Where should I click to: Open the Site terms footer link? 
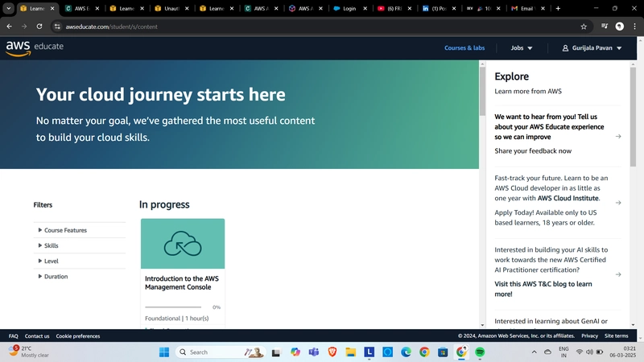coord(616,336)
